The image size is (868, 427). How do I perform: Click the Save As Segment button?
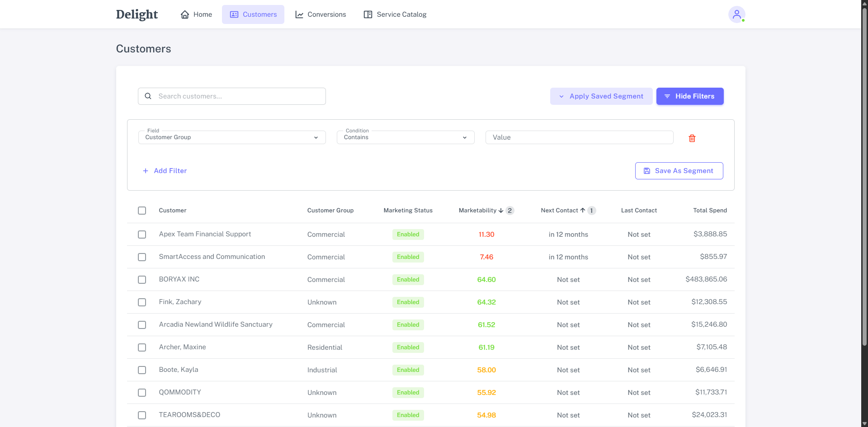point(679,171)
